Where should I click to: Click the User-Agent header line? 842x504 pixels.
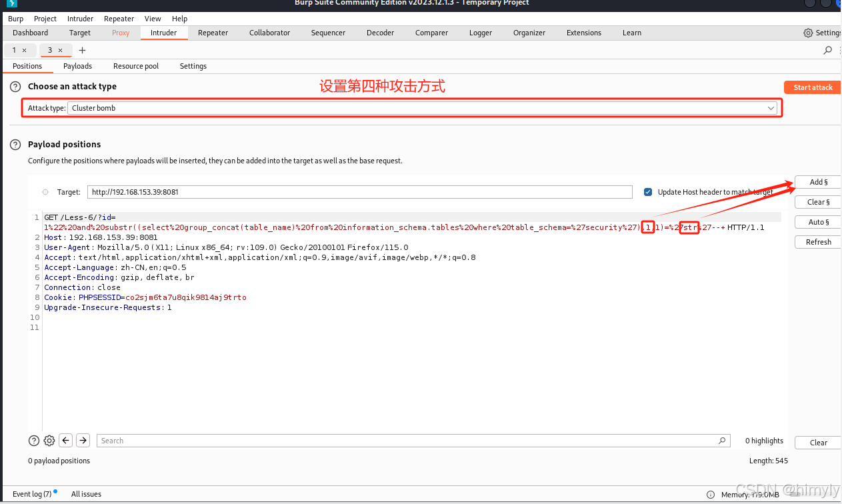(x=226, y=247)
